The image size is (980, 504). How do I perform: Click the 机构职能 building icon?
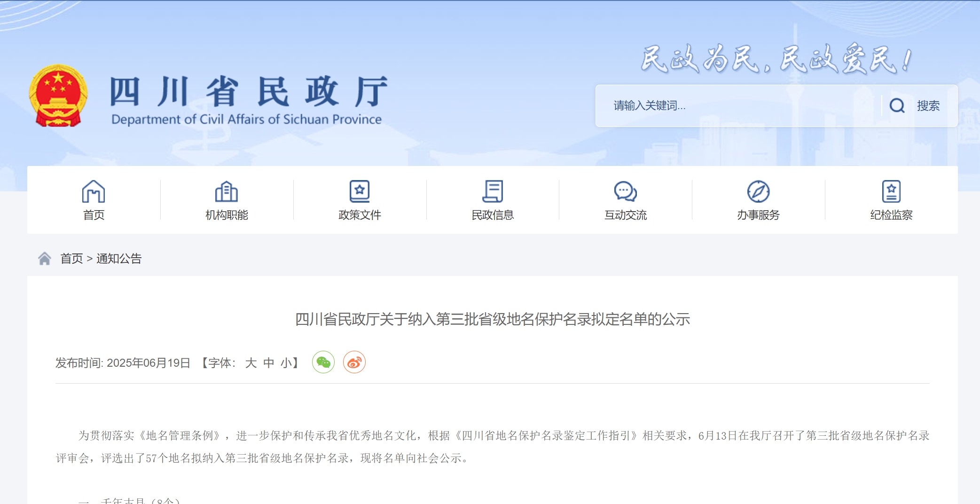(227, 191)
